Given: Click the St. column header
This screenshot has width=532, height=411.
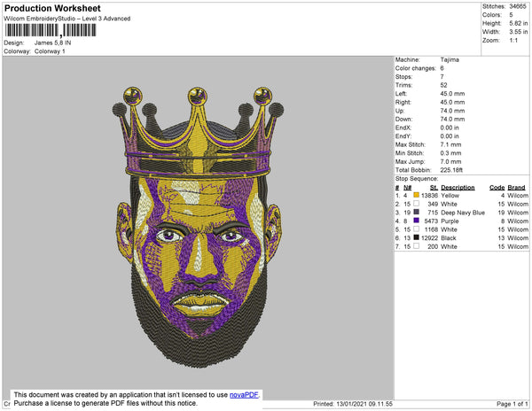Looking at the screenshot, I should click(434, 188).
